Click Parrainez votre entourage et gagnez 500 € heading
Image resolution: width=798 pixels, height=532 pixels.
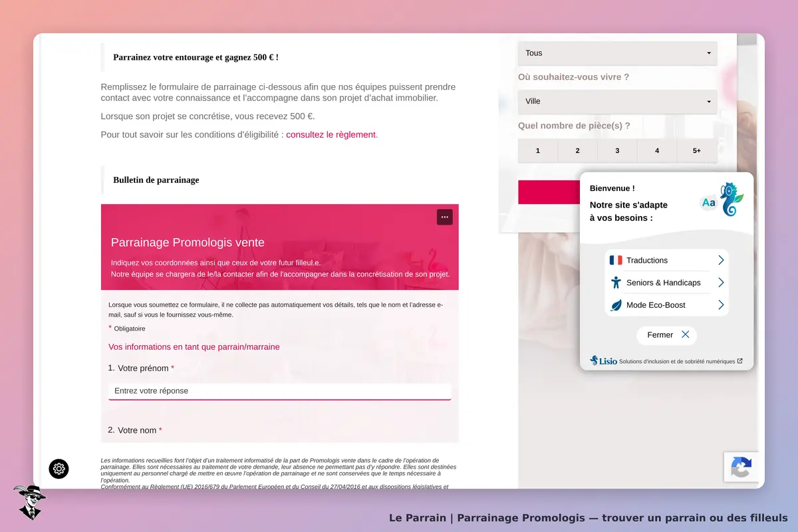click(196, 57)
